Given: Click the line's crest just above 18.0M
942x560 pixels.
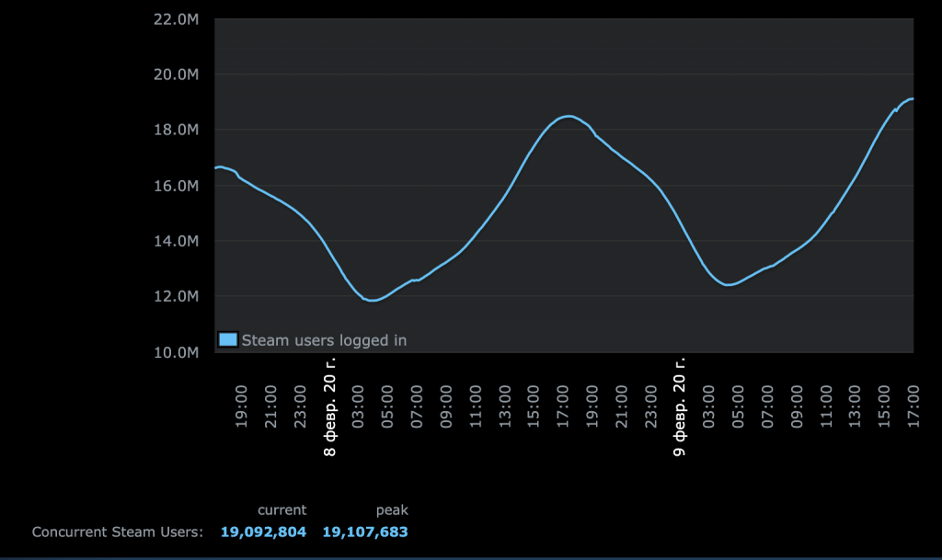Looking at the screenshot, I should pos(569,116).
